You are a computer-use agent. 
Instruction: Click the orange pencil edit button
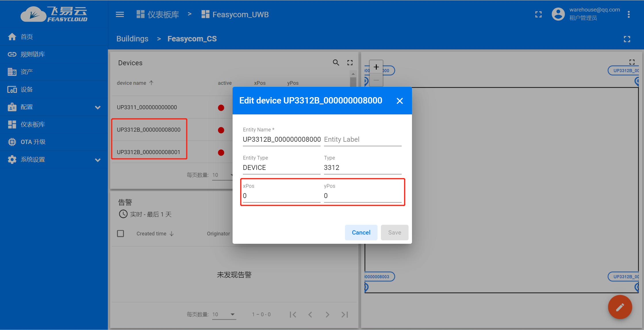tap(620, 307)
